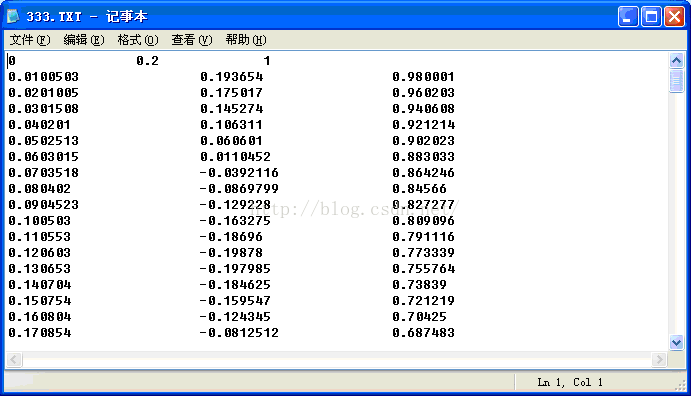The height and width of the screenshot is (396, 691).
Task: Open the 查看(V) menu
Action: 192,40
